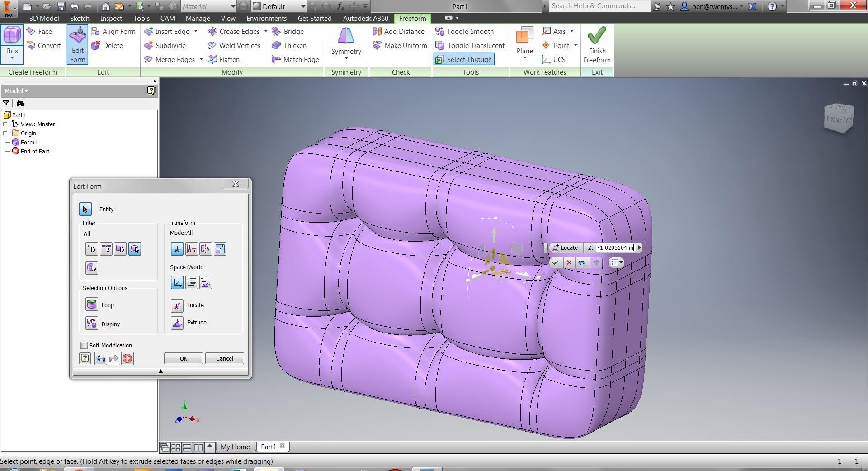Insert a UCS work feature

click(x=554, y=60)
